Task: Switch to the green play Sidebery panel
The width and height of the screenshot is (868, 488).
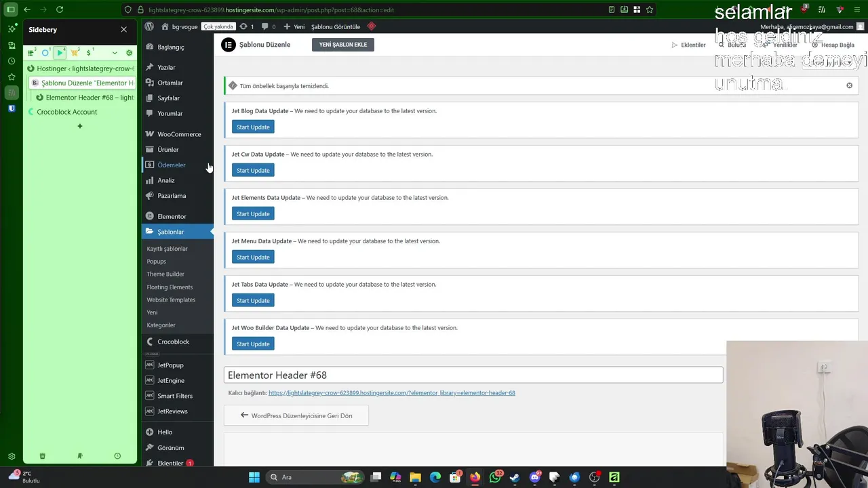Action: click(x=60, y=53)
